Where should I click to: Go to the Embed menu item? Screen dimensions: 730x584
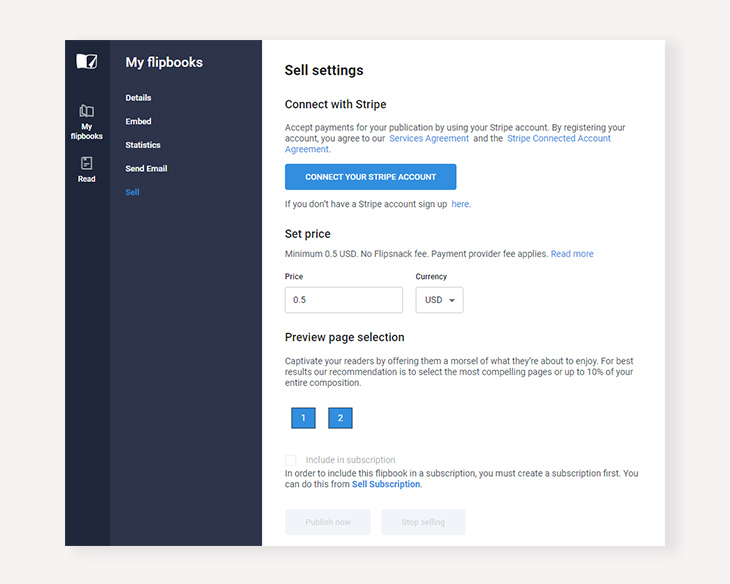click(x=138, y=121)
